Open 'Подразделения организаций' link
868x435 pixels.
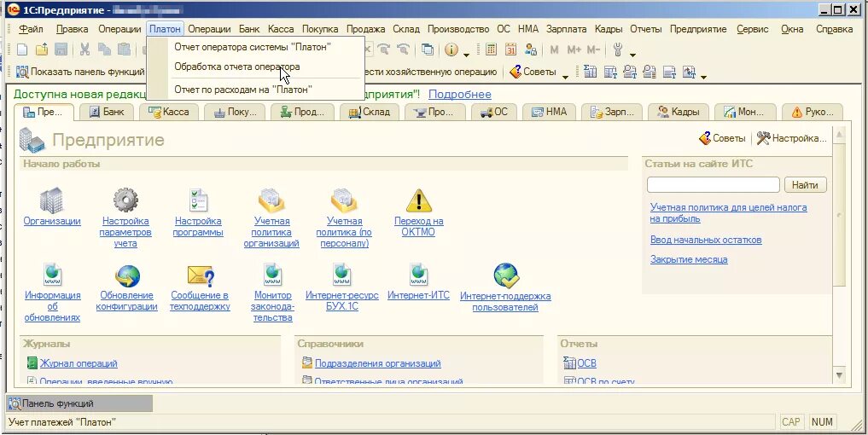377,363
